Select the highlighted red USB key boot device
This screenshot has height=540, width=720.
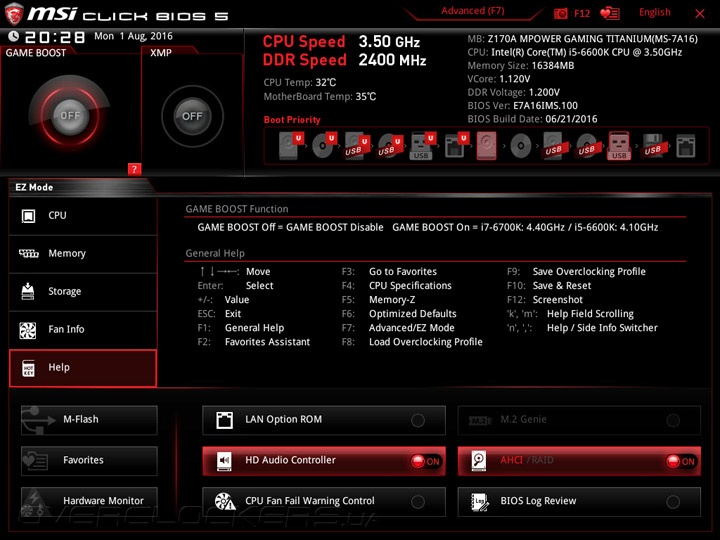tap(619, 146)
